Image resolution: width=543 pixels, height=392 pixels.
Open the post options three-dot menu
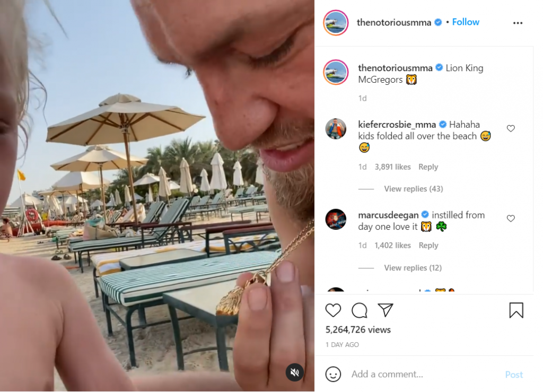tap(519, 22)
